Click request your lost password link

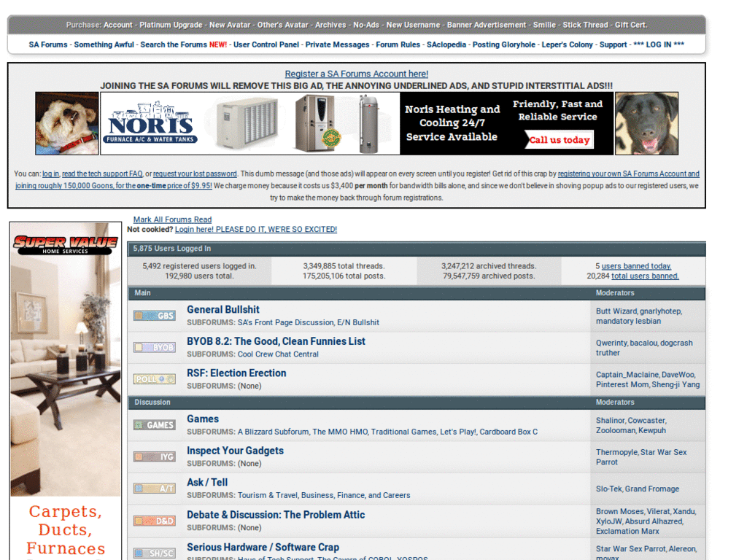[x=195, y=174]
